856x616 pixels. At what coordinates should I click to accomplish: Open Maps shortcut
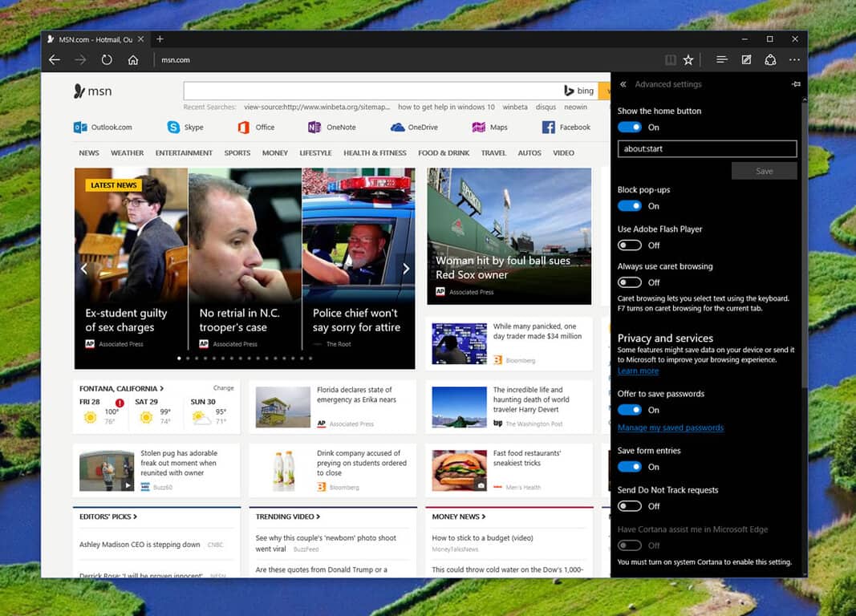(x=489, y=127)
